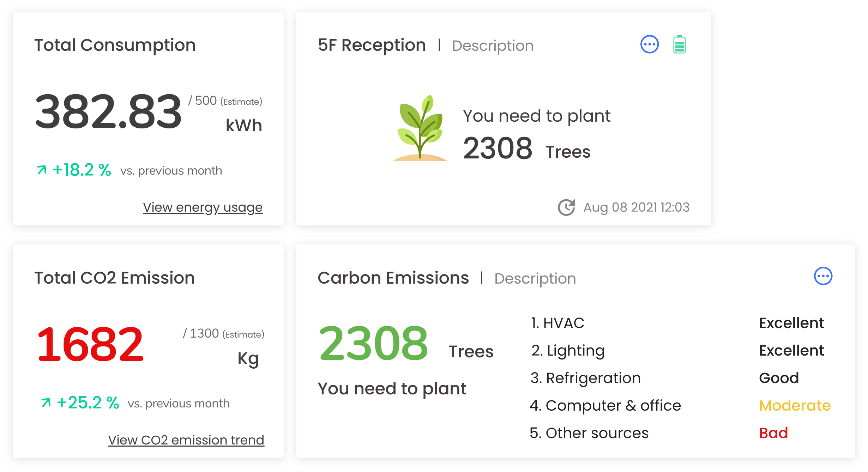This screenshot has width=868, height=472.
Task: View CO2 emission trend
Action: pos(186,440)
